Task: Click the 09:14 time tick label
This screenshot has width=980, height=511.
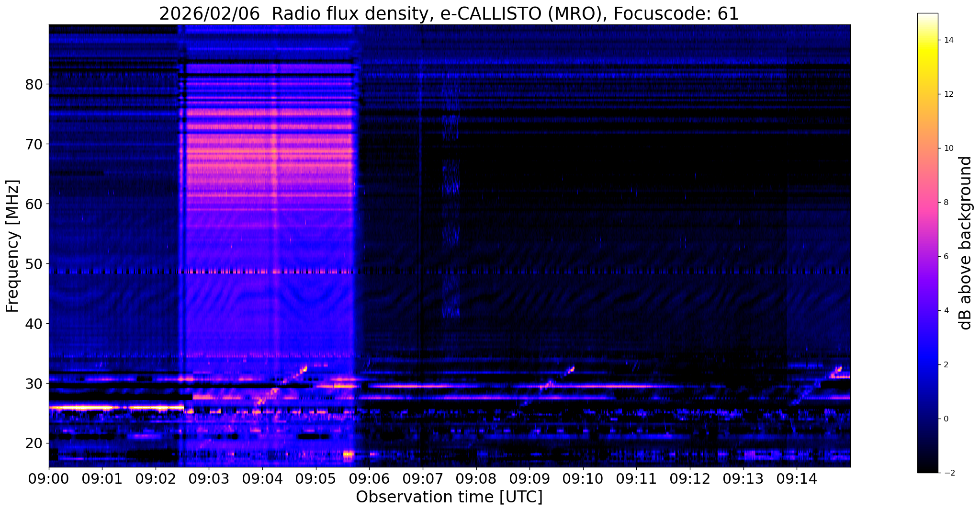Action: click(x=797, y=479)
